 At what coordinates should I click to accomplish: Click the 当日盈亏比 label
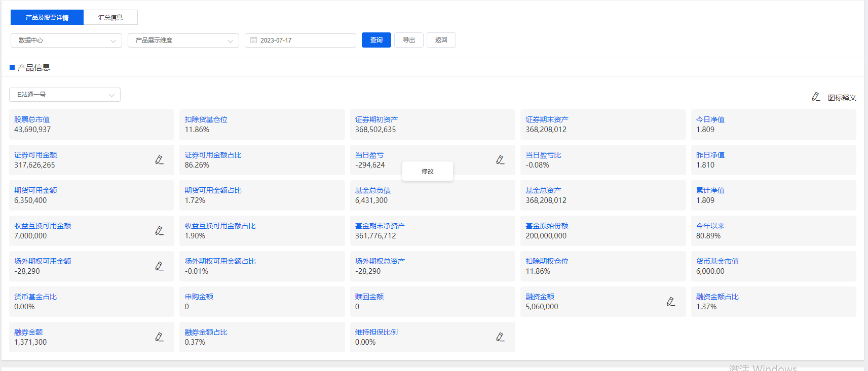(x=544, y=155)
